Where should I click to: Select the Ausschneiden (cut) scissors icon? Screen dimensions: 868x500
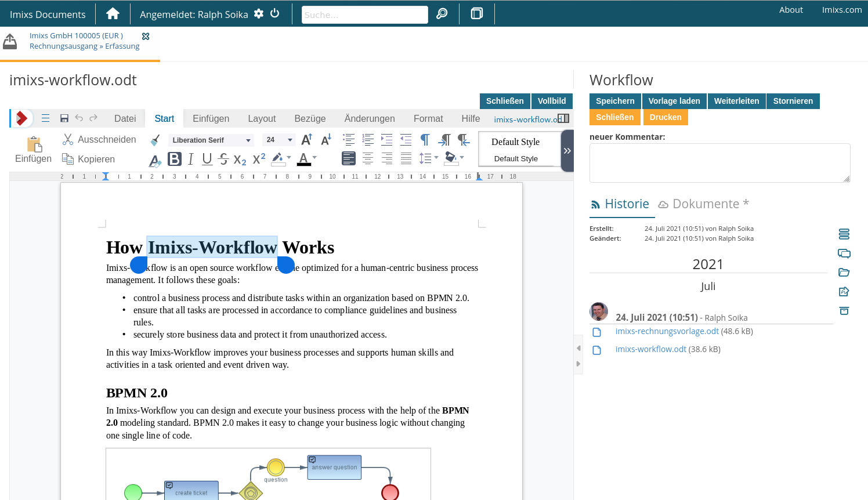tap(67, 139)
